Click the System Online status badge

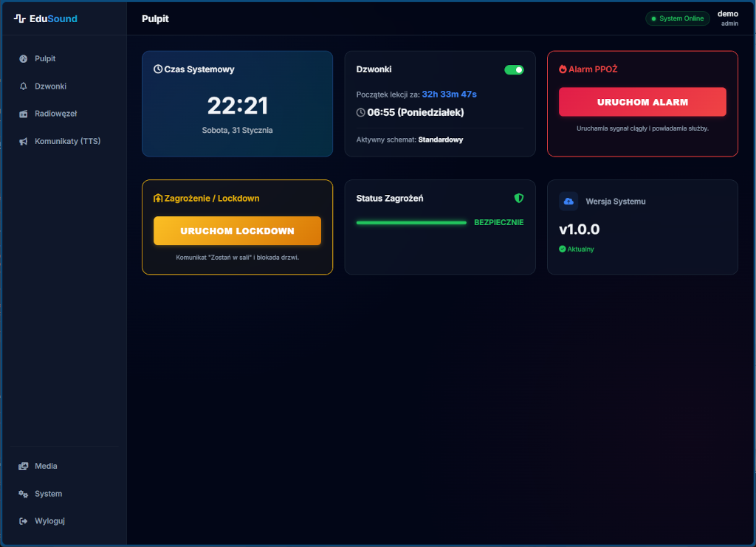point(678,18)
